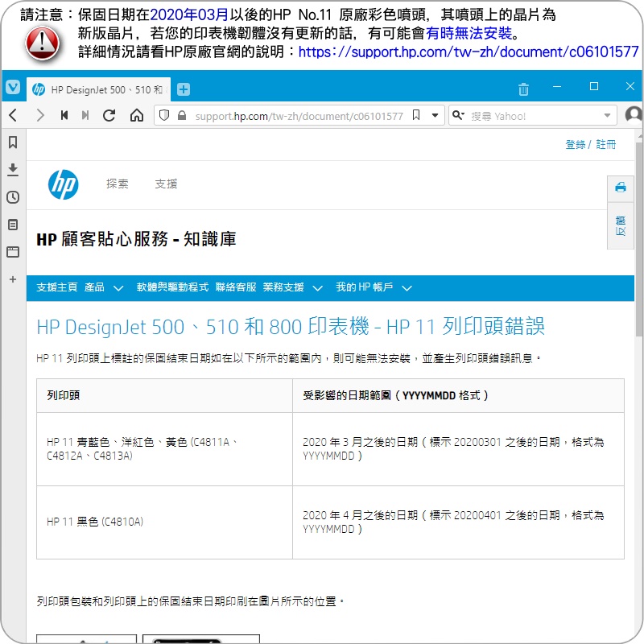
Task: Click the address bar URL
Action: [x=299, y=116]
